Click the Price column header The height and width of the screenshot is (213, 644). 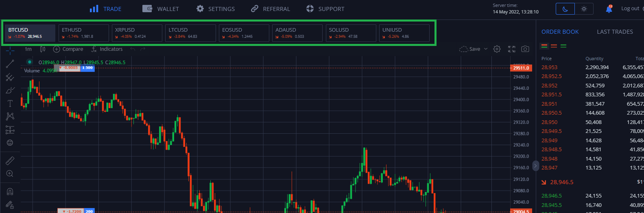point(546,59)
